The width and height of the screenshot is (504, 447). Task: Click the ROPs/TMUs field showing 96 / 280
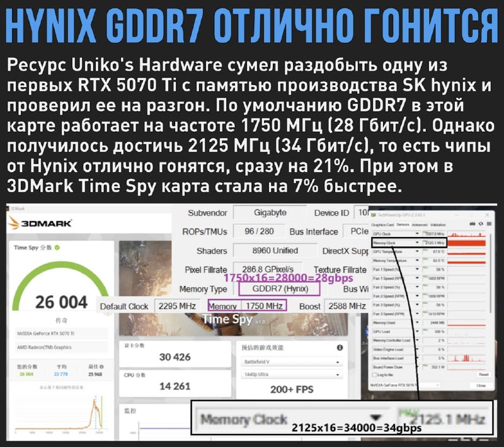(259, 231)
